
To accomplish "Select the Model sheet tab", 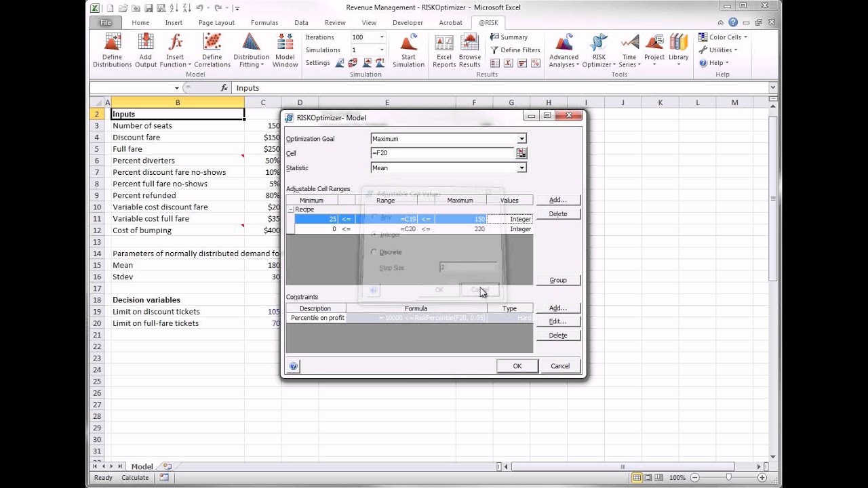I will click(x=142, y=466).
